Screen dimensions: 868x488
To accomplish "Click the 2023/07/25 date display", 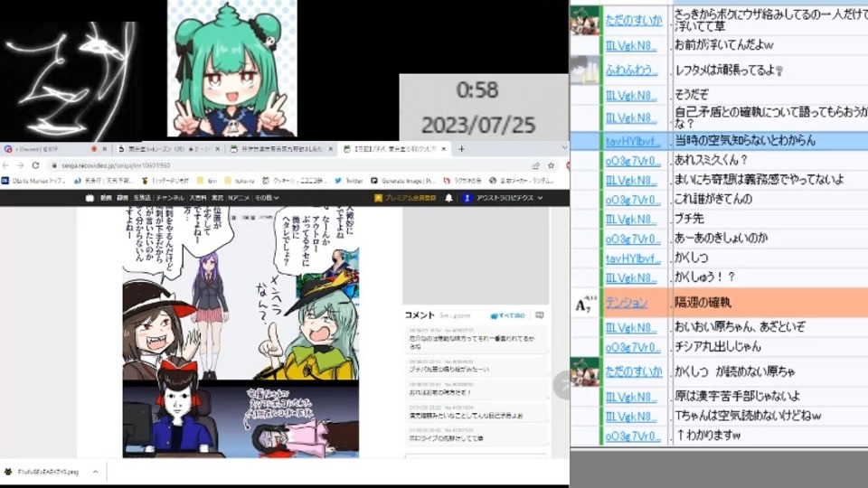I will (477, 125).
